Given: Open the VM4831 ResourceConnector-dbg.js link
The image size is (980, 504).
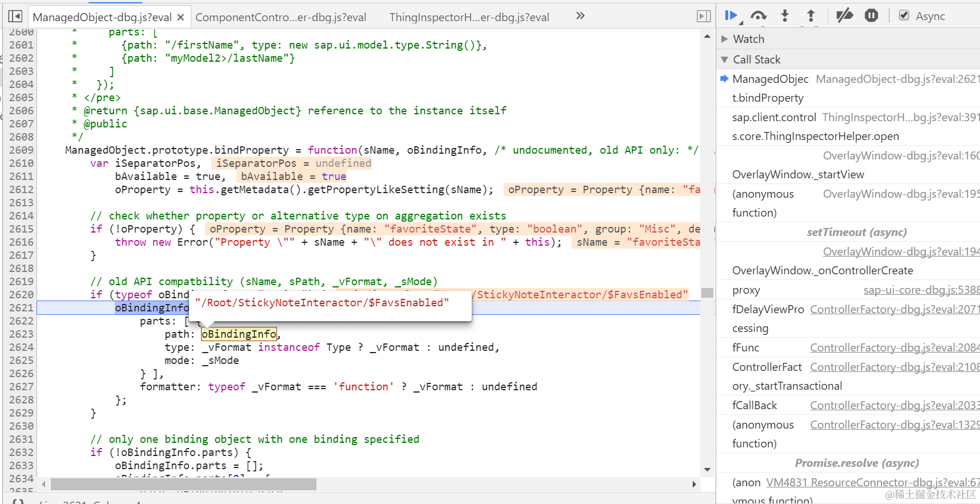Looking at the screenshot, I should pos(873,482).
